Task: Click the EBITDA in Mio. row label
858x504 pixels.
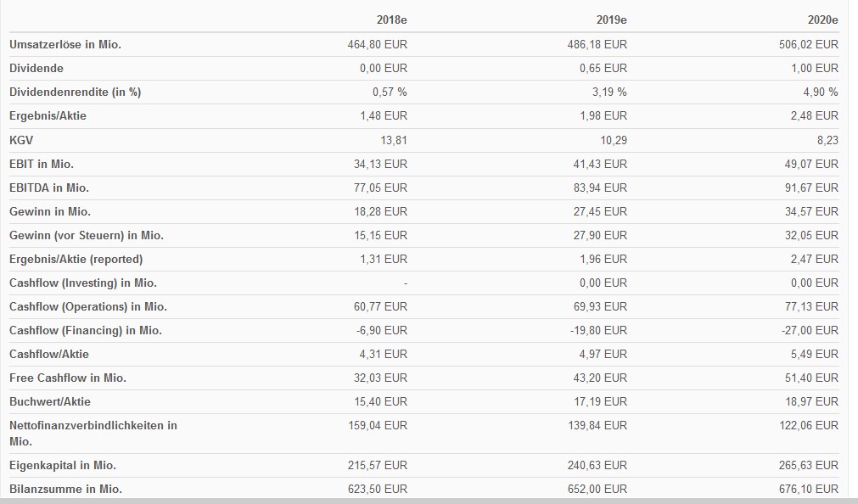Action: click(49, 188)
